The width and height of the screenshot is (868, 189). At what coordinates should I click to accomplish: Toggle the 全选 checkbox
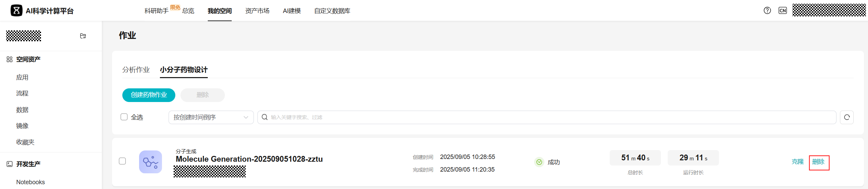tap(124, 117)
